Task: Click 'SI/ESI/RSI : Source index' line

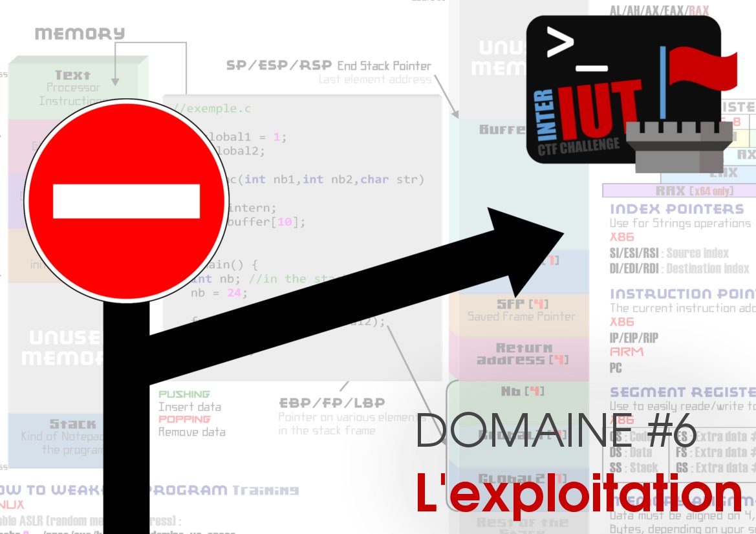Action: pos(669,253)
